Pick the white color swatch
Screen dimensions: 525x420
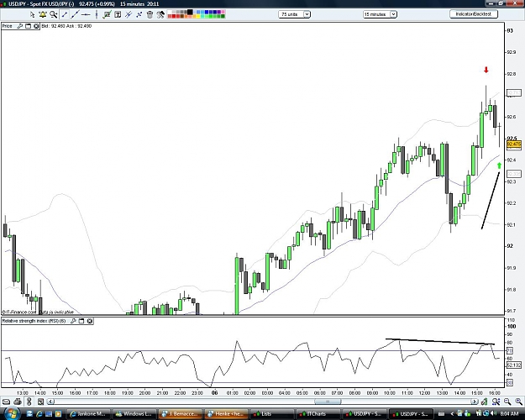point(170,13)
